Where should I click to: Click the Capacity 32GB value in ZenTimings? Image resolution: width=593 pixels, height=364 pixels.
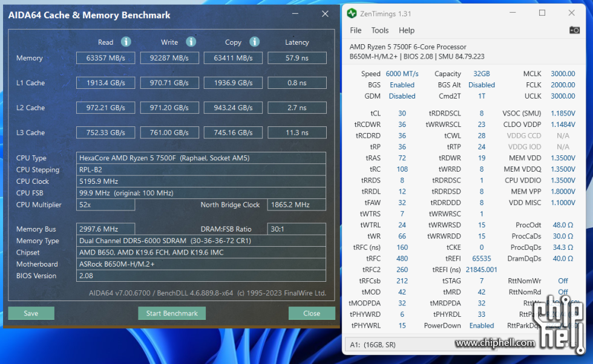482,74
